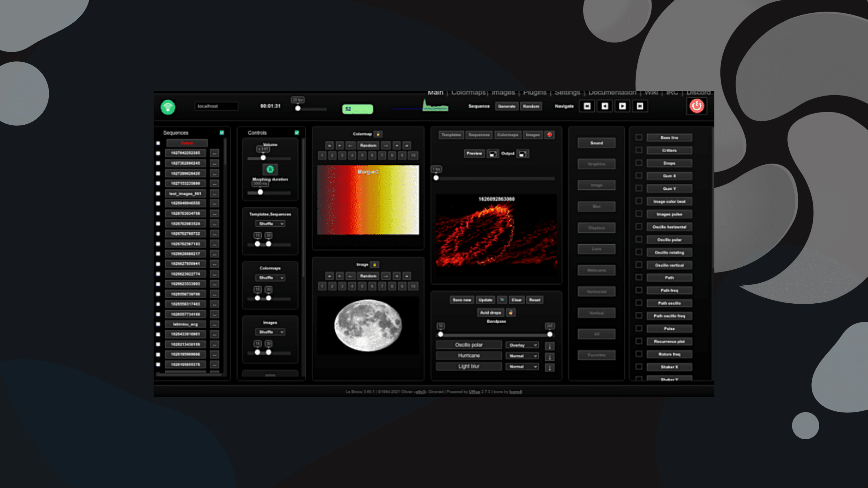
Task: Click the Volume slider handle
Action: tap(263, 158)
